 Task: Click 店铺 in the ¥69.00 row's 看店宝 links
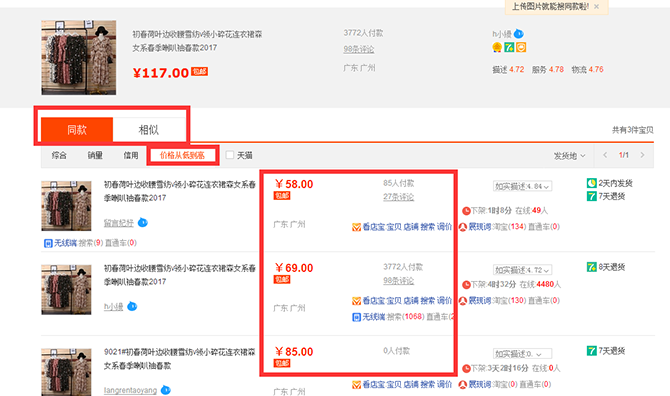[x=411, y=301]
